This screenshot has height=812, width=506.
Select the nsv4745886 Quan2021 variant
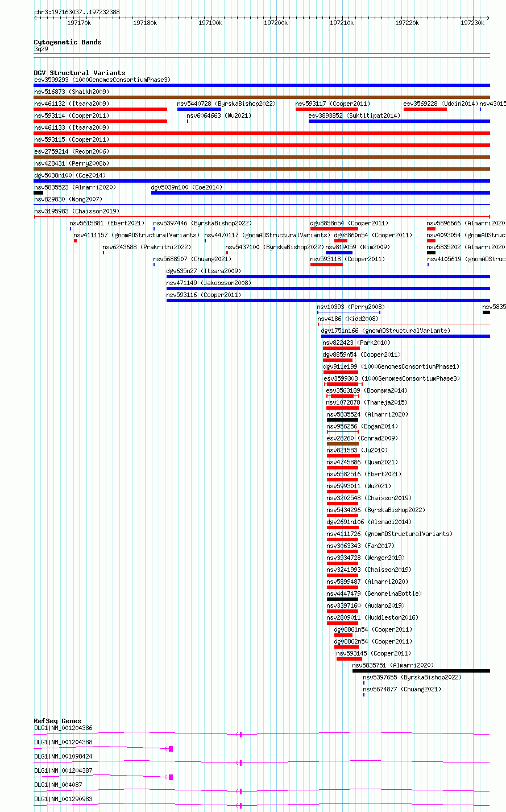(343, 468)
